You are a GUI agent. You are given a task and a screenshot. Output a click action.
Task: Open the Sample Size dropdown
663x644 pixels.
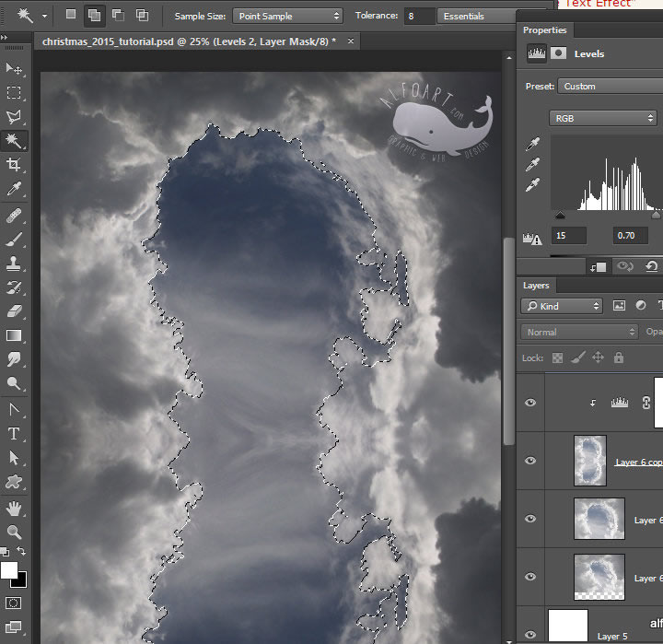click(286, 16)
